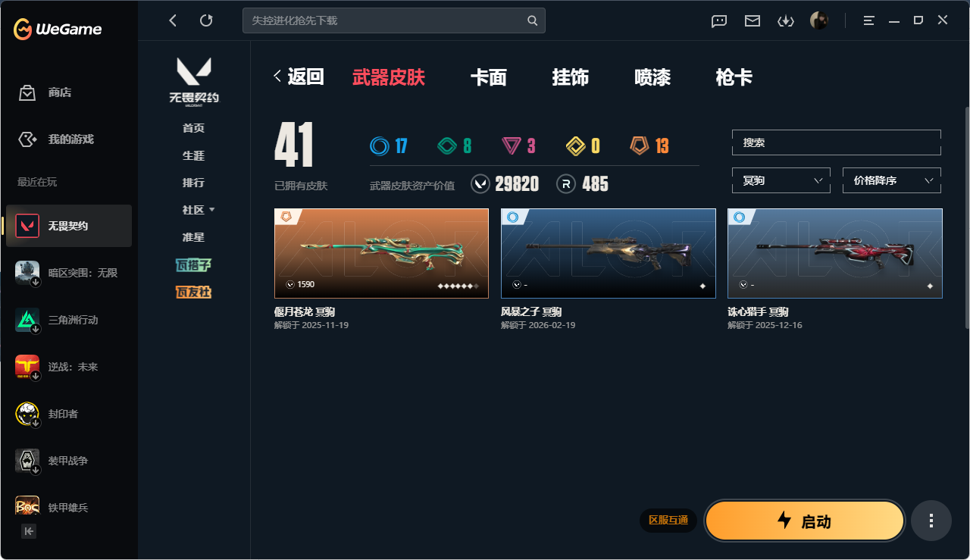This screenshot has width=970, height=560.
Task: Open the 冥驹 weapon filter dropdown
Action: coord(781,180)
